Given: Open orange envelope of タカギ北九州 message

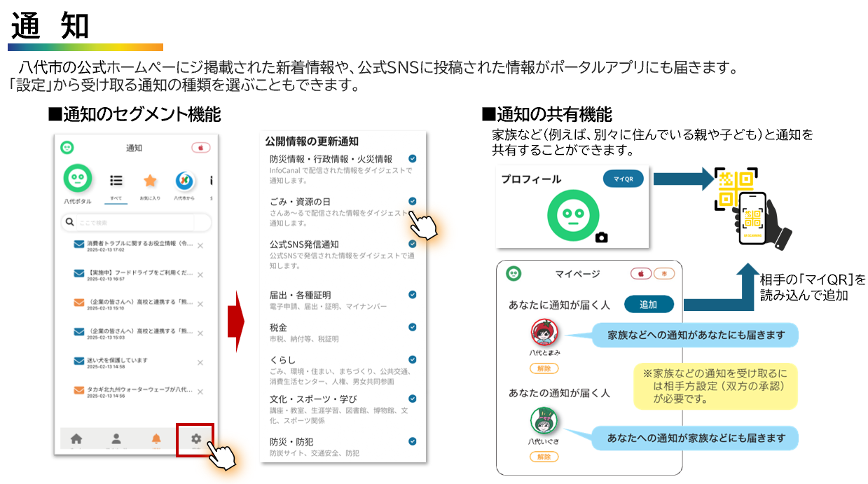Looking at the screenshot, I should 79,391.
